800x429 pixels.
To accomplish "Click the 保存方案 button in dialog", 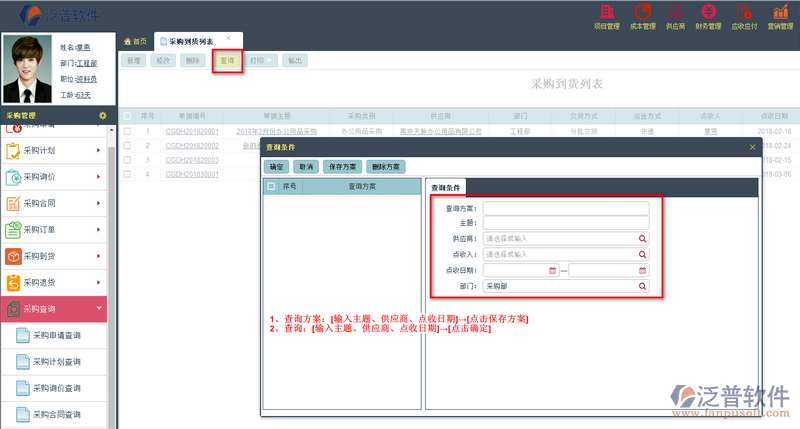I will (341, 166).
